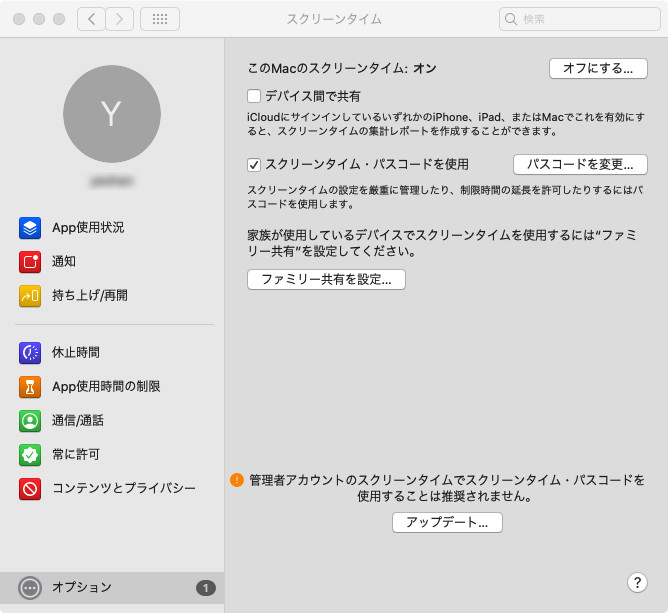The width and height of the screenshot is (668, 613).
Task: Go back with the left chevron button
Action: tap(91, 19)
